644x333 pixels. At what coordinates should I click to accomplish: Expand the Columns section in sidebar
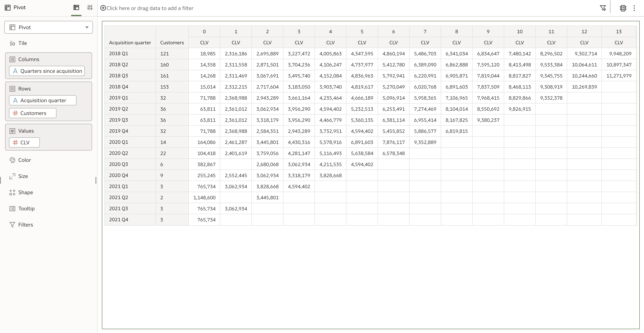[x=29, y=59]
